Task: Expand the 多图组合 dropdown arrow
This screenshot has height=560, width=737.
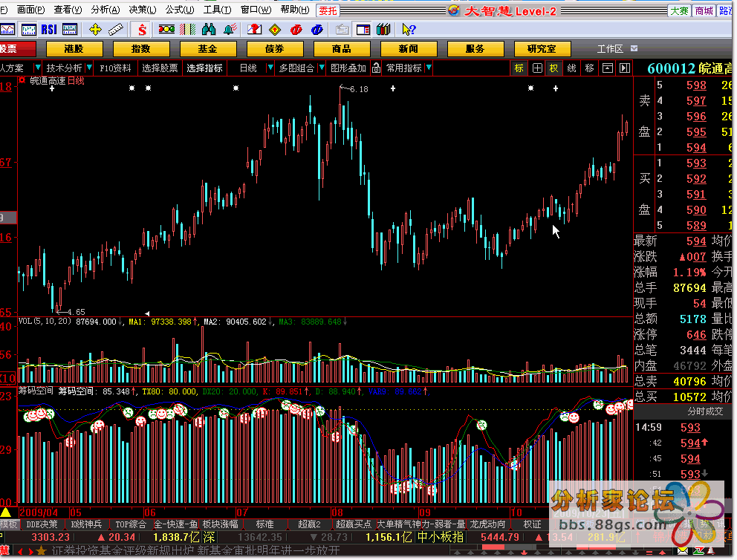Action: click(322, 68)
